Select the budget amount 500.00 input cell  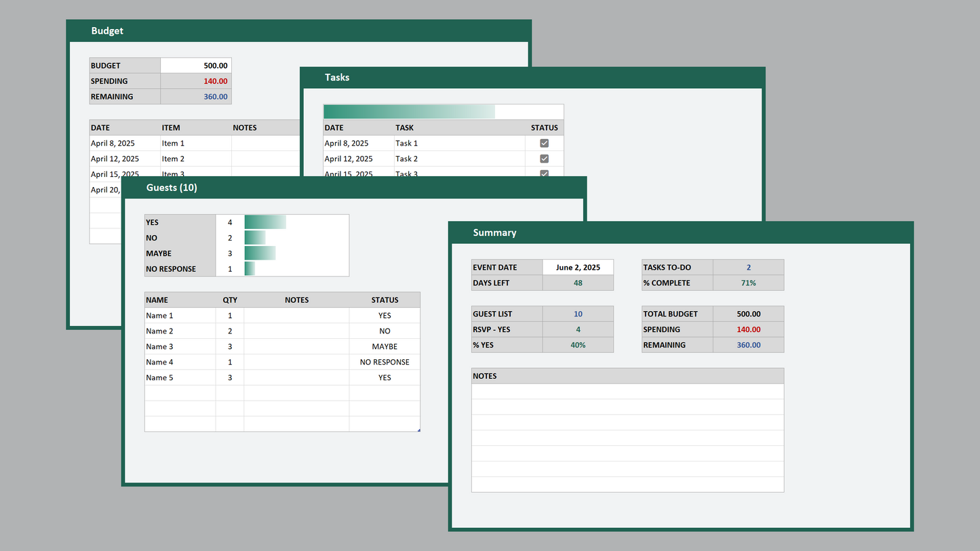[x=196, y=66]
